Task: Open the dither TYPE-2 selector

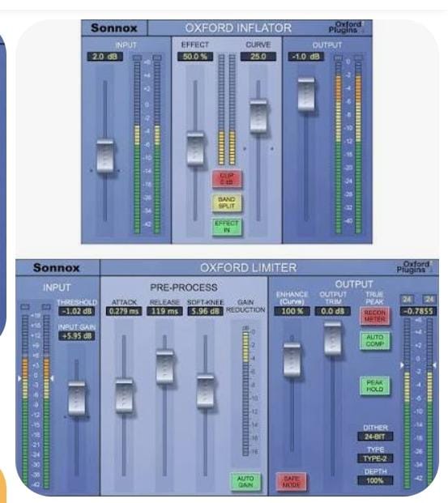Action: pos(375,458)
